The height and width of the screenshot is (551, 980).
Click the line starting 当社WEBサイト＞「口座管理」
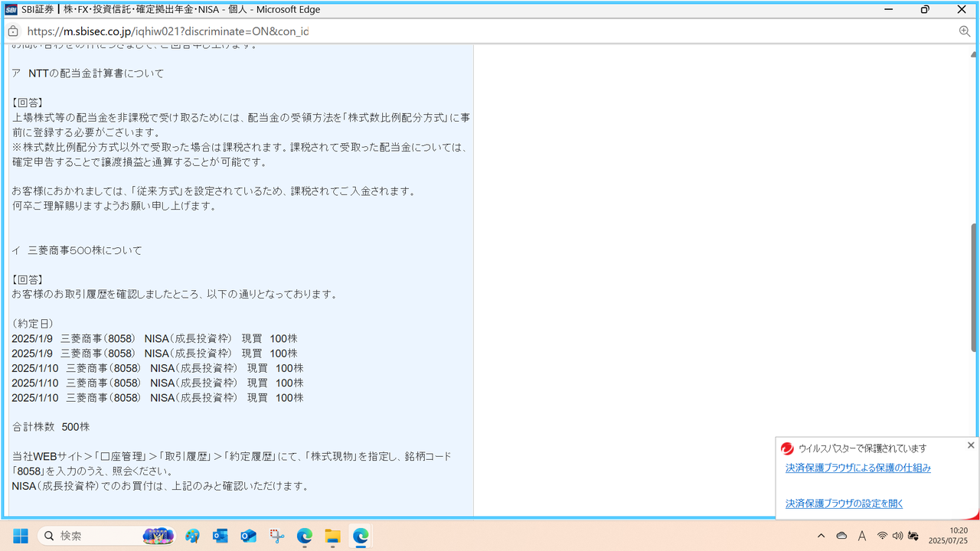(x=231, y=456)
